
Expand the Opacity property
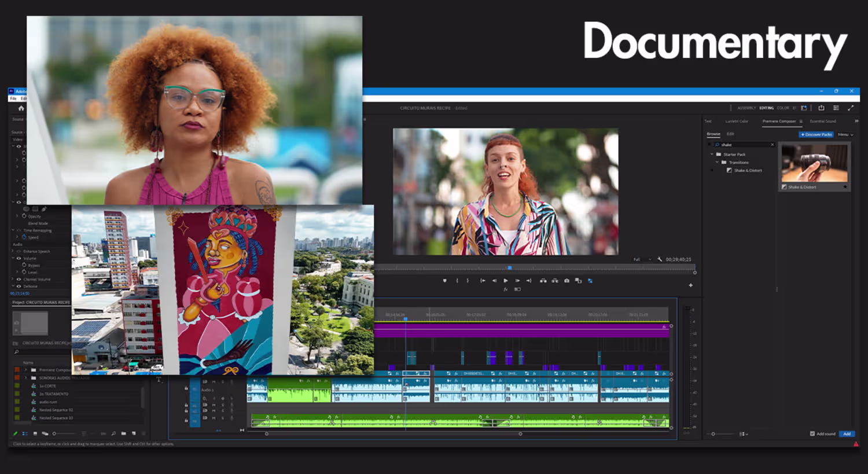(17, 216)
